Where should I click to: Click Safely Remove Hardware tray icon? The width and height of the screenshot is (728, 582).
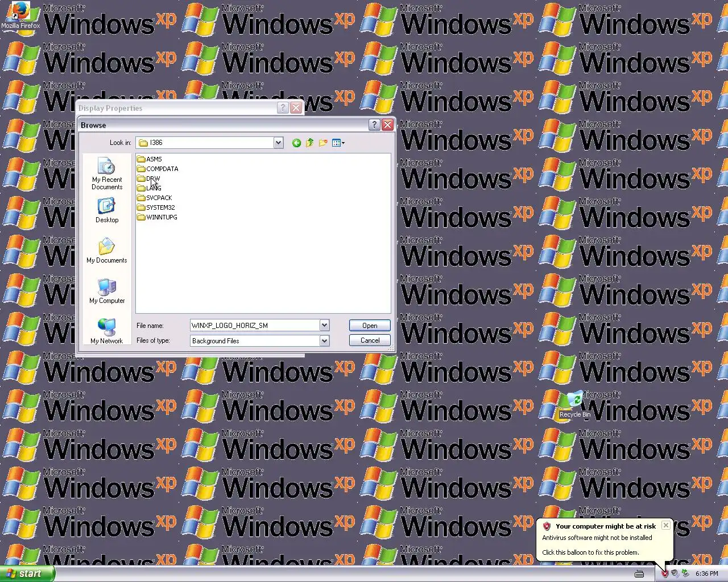685,573
